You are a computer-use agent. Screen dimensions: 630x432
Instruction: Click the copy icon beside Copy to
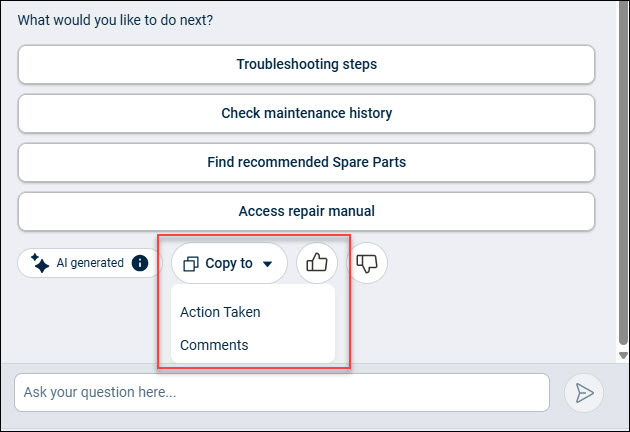(191, 264)
